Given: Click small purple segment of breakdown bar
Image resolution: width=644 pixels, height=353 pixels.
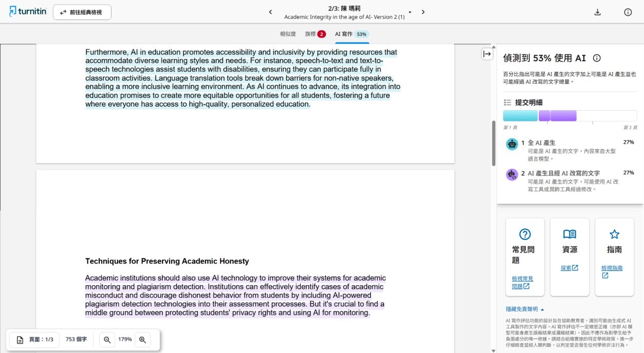Looking at the screenshot, I should pos(544,116).
